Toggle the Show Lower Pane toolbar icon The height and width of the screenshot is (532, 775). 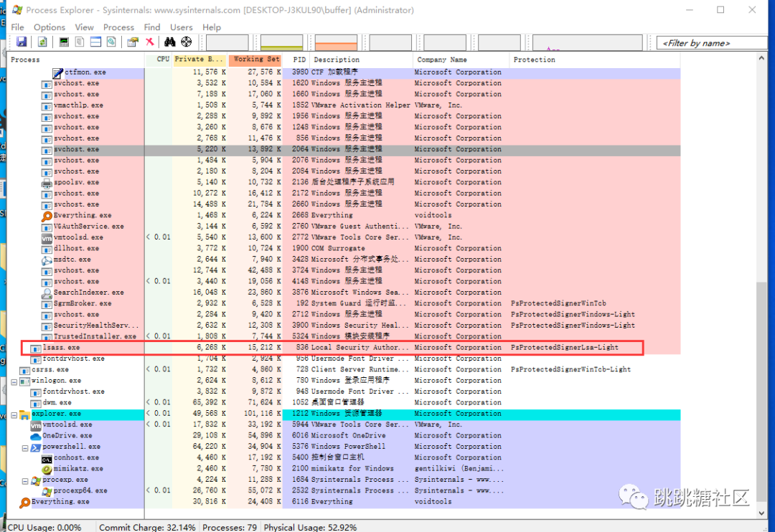pyautogui.click(x=95, y=42)
